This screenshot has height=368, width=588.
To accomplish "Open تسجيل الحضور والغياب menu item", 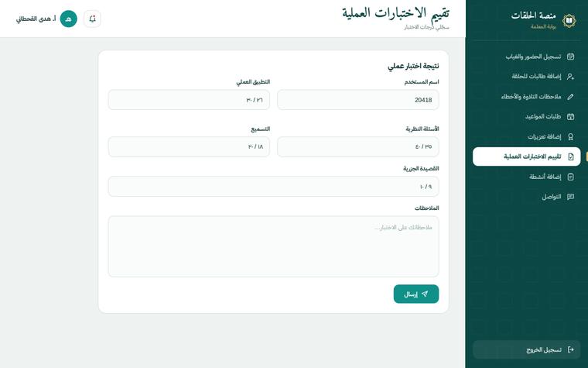I will pos(527,57).
